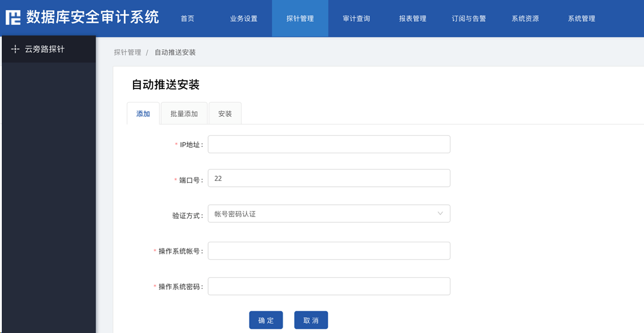The image size is (644, 333).
Task: Click the 探针管理 breadcrumb link
Action: click(127, 52)
